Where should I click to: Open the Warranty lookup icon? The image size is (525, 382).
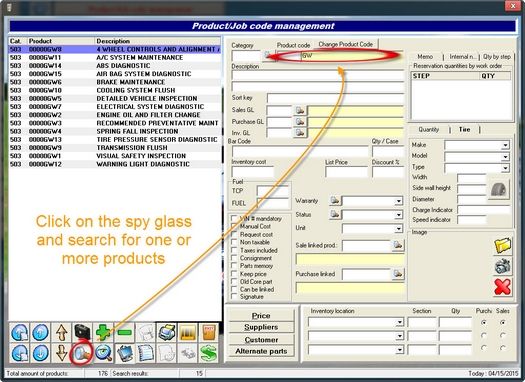pyautogui.click(x=334, y=201)
